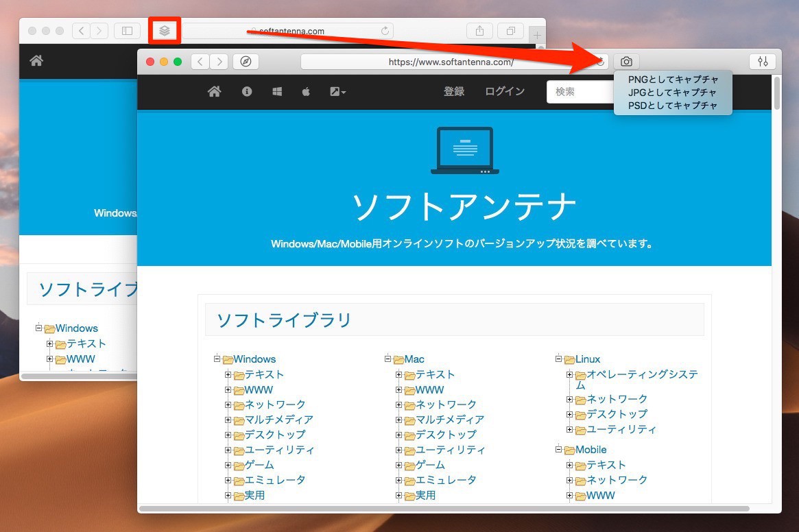The height and width of the screenshot is (532, 799).
Task: Go back in the front browser window
Action: click(200, 62)
